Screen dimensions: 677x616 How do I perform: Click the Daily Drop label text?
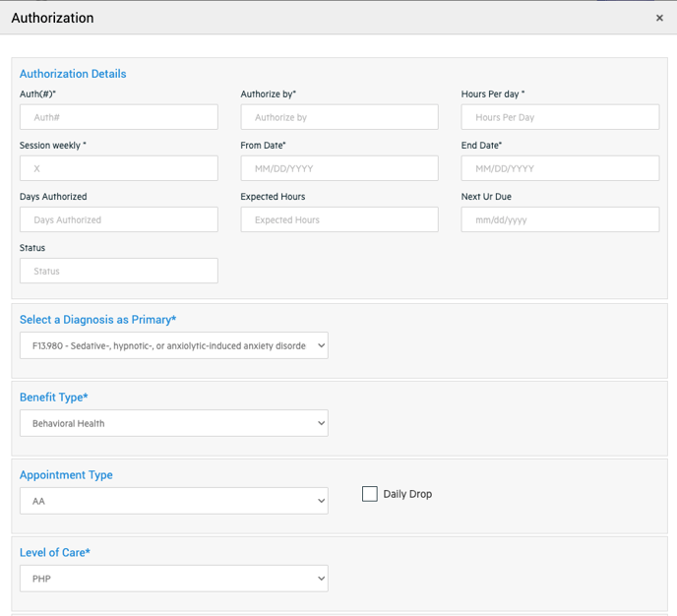[407, 494]
